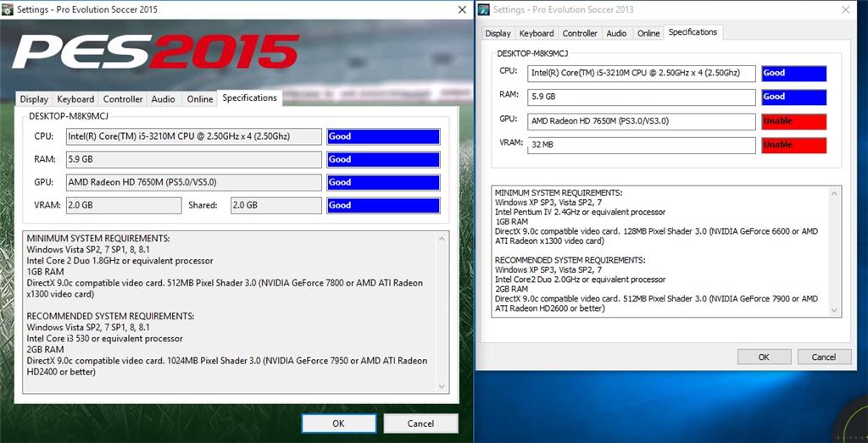This screenshot has height=443, width=868.
Task: Click VRAM 2.0 GB field in PES 2015
Action: pyautogui.click(x=124, y=205)
